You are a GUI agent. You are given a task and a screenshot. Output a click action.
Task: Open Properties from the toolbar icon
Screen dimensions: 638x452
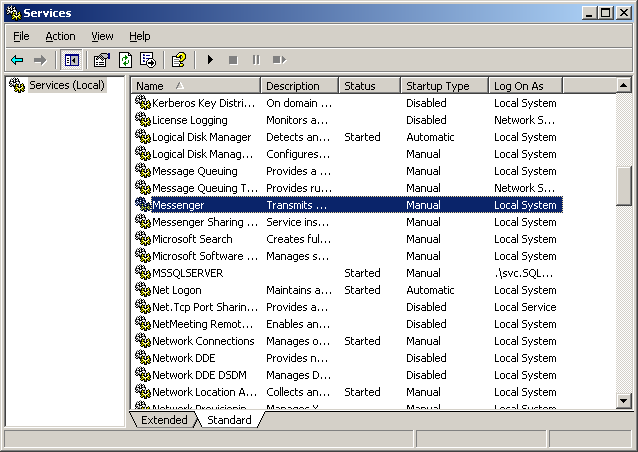pyautogui.click(x=102, y=60)
